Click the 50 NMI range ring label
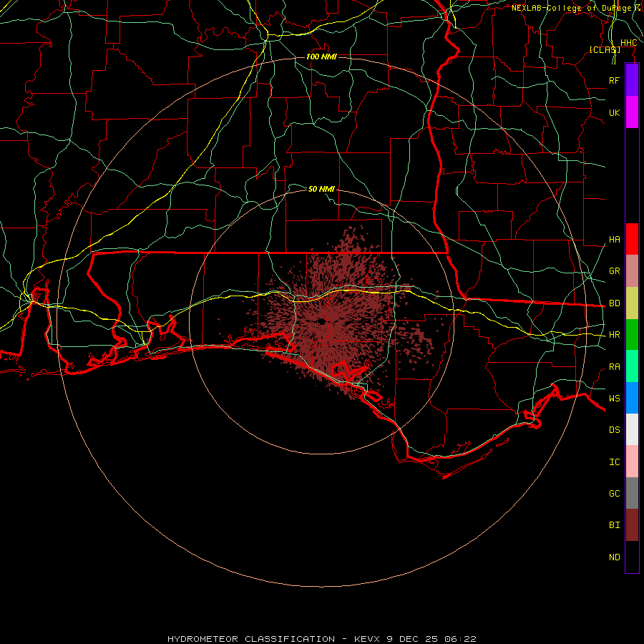 321,189
